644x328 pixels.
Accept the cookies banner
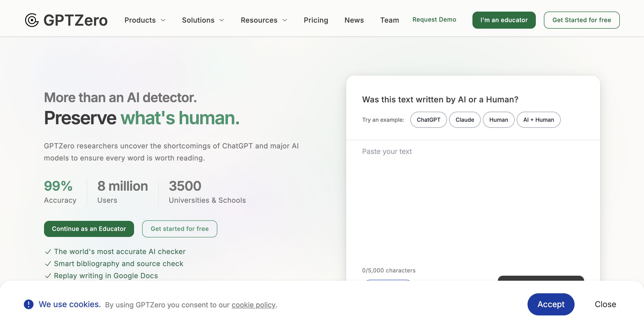click(x=551, y=304)
